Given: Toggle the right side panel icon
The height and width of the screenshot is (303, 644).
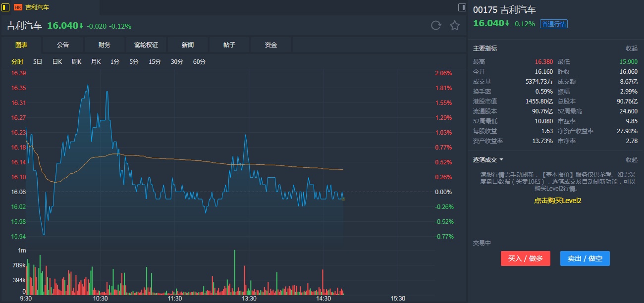Looking at the screenshot, I should 462,7.
